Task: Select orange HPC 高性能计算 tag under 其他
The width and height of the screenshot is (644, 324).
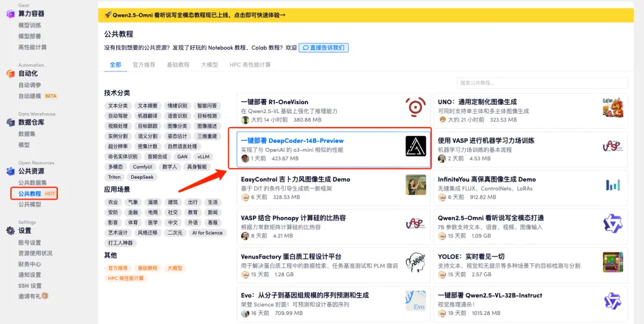Action: tap(126, 278)
